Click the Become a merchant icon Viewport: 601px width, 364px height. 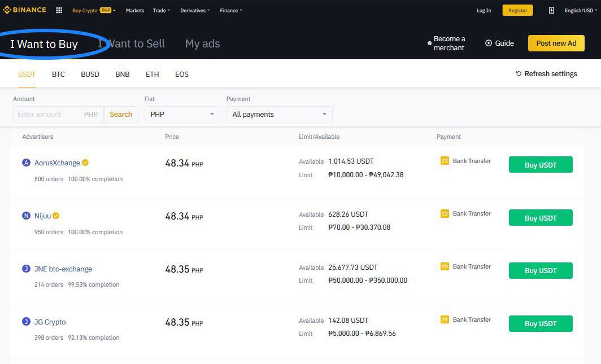[430, 43]
